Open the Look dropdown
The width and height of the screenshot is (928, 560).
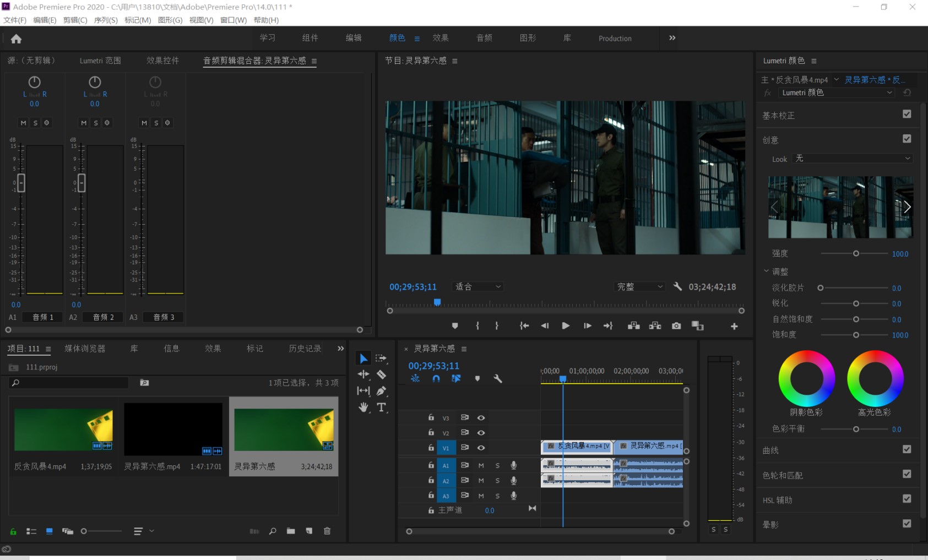tap(852, 159)
